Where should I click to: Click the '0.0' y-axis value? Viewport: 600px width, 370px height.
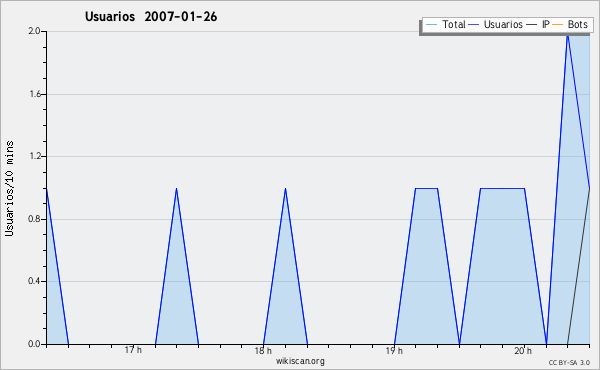(x=34, y=344)
